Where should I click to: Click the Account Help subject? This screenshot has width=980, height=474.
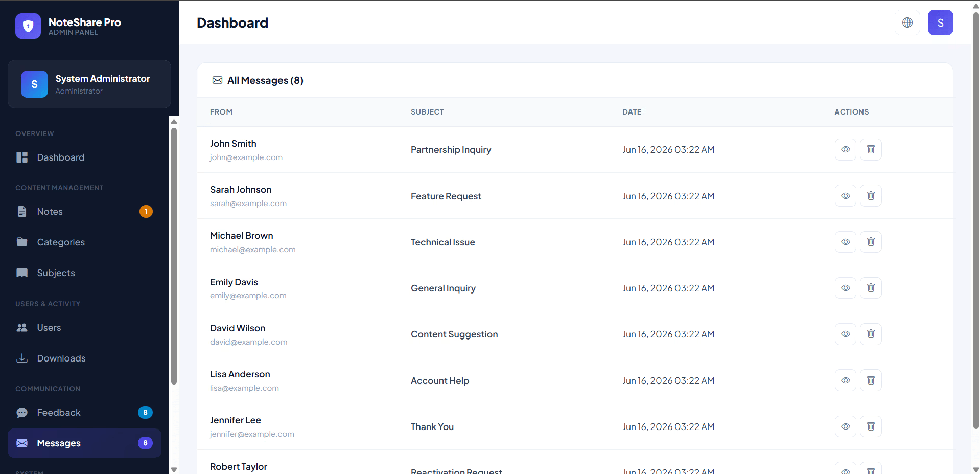point(440,381)
